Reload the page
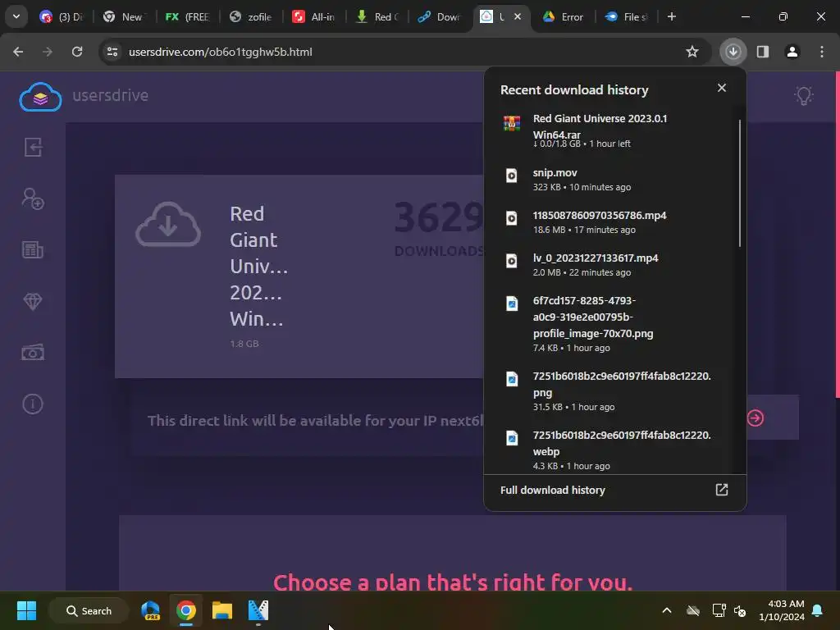The image size is (840, 630). pyautogui.click(x=77, y=52)
